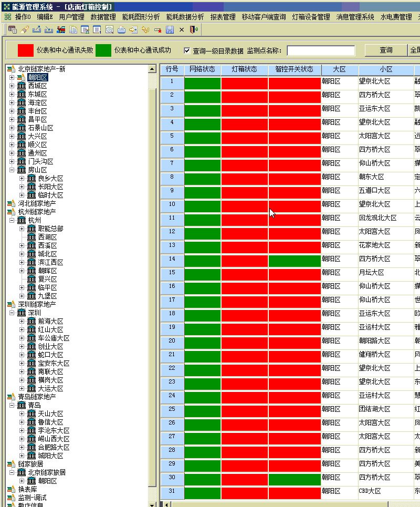Click the green 智控开关状态 cell in row 14
The image size is (420, 507).
click(295, 261)
